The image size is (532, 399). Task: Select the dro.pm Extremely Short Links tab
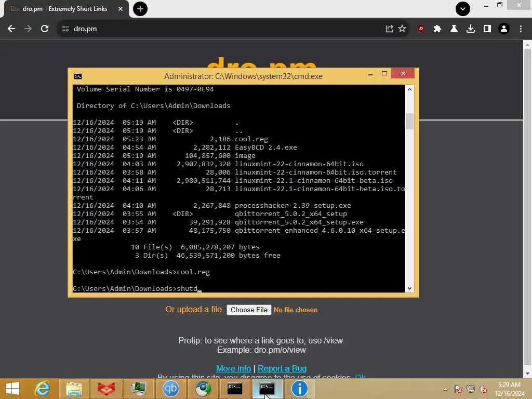[x=64, y=9]
